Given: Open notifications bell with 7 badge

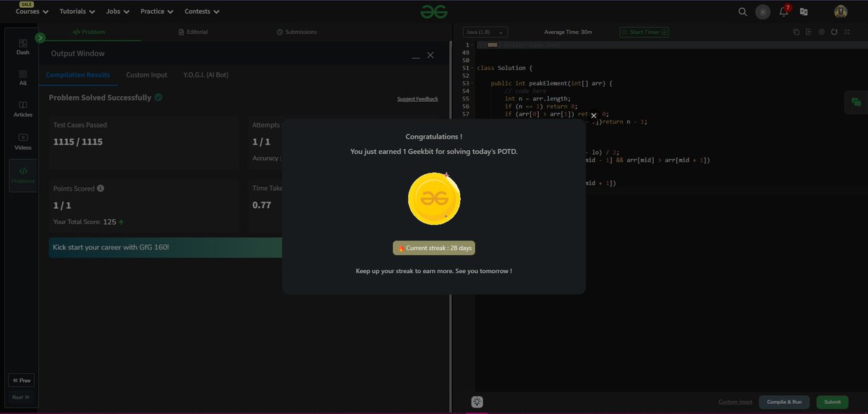Looking at the screenshot, I should click(x=783, y=12).
